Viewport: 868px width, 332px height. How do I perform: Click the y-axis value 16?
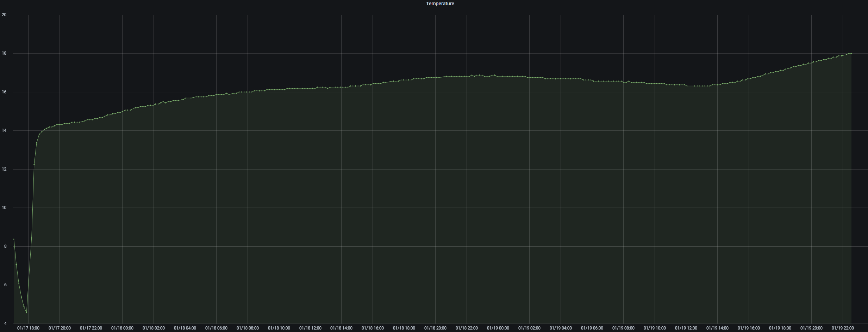4,92
